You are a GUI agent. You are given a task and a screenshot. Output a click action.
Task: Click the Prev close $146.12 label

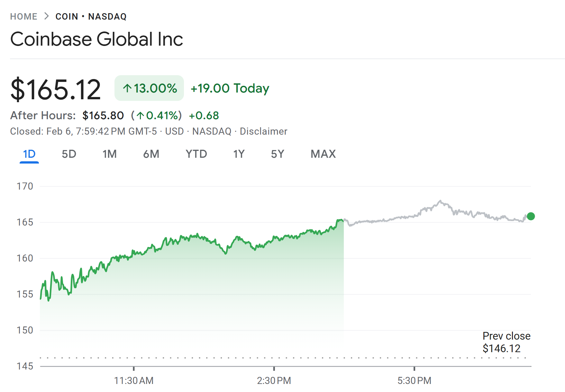506,342
